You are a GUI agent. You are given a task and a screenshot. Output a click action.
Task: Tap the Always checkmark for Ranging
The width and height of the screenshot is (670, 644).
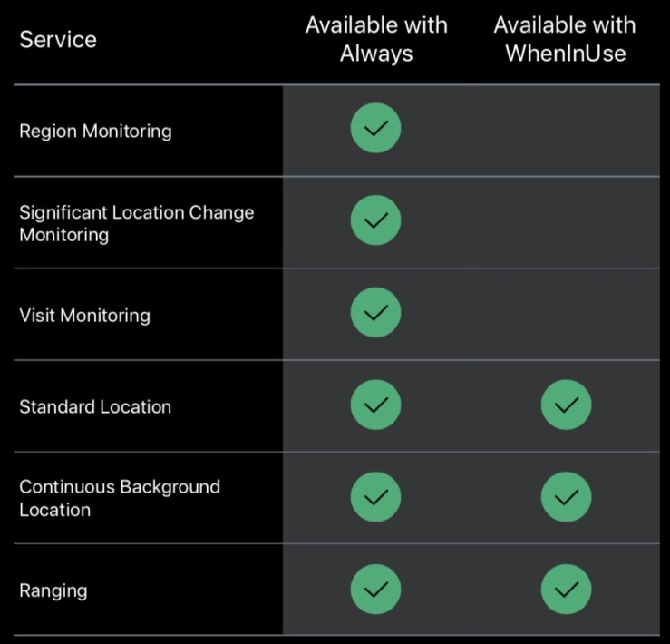pyautogui.click(x=375, y=590)
